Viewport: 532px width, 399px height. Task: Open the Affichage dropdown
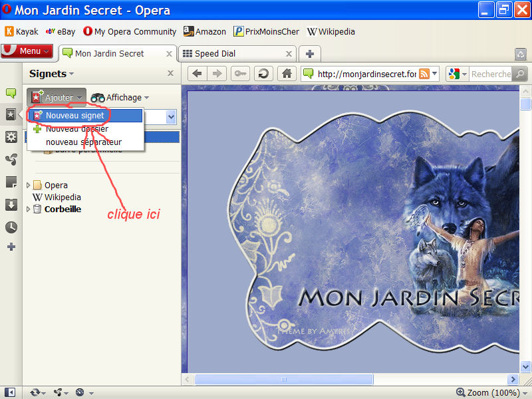[120, 97]
